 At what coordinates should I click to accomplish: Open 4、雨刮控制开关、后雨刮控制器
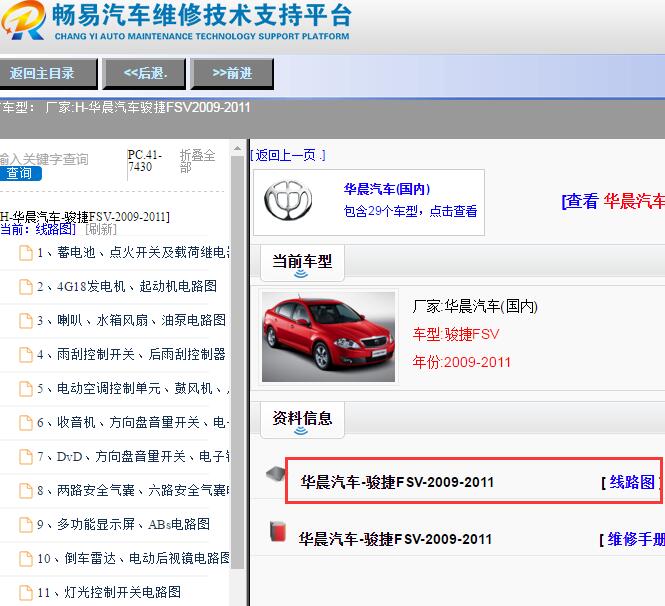(x=131, y=354)
